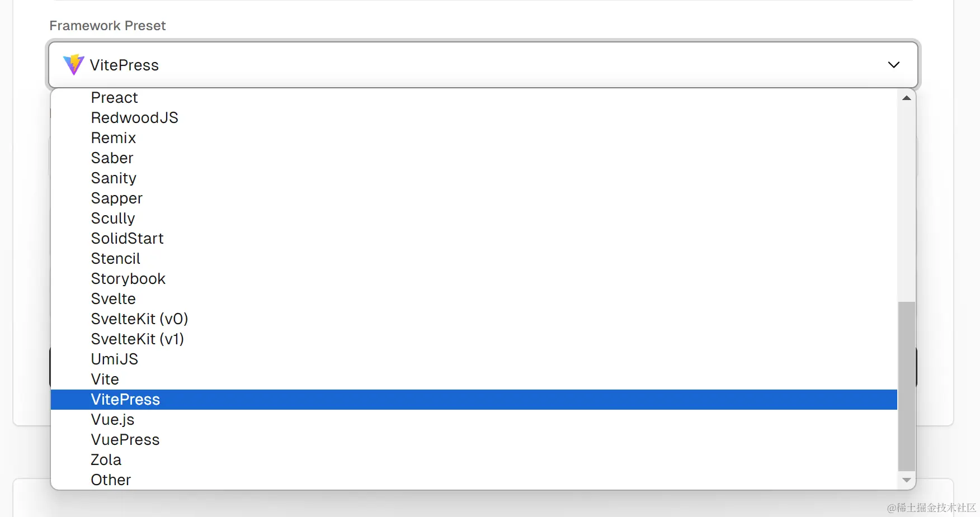Click the highlighted VitePress option
The width and height of the screenshot is (980, 517).
474,400
